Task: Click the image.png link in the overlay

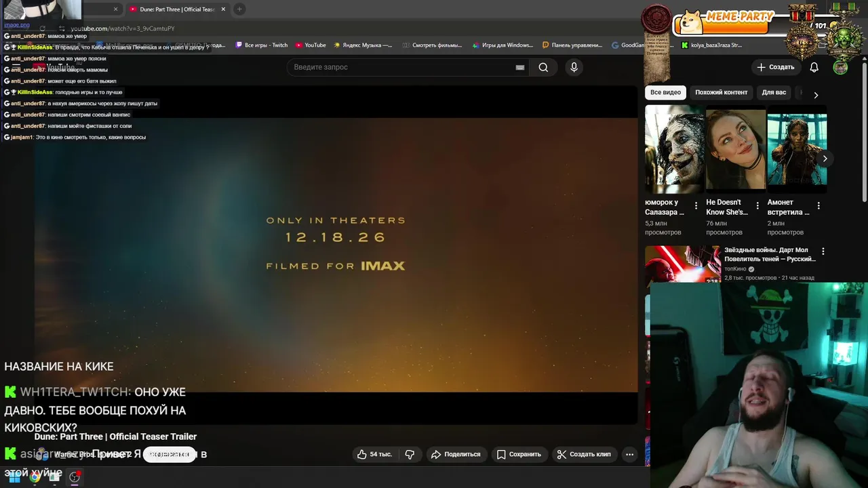Action: (x=17, y=25)
